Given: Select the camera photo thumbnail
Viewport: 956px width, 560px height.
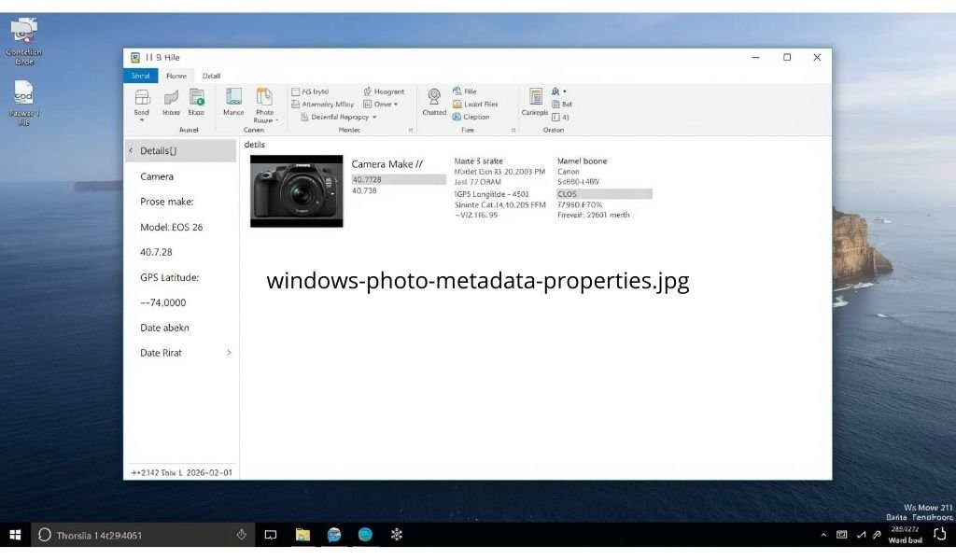Looking at the screenshot, I should click(x=296, y=190).
